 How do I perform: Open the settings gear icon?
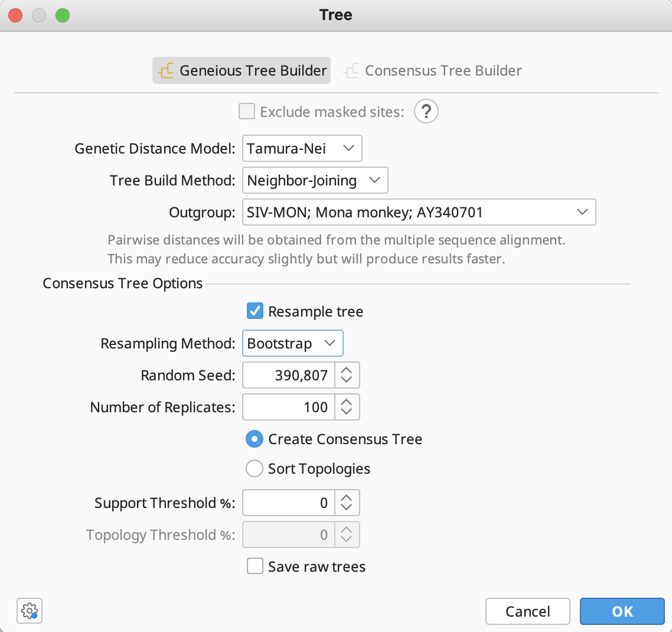pos(30,610)
